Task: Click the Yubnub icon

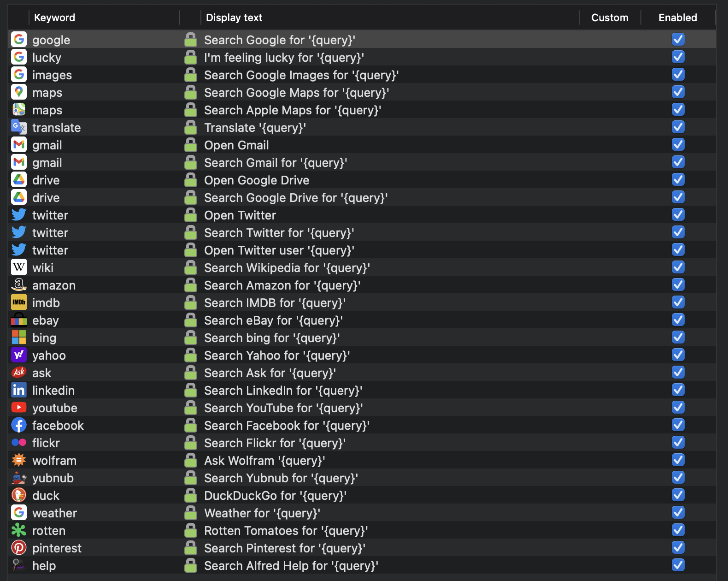Action: [x=19, y=478]
